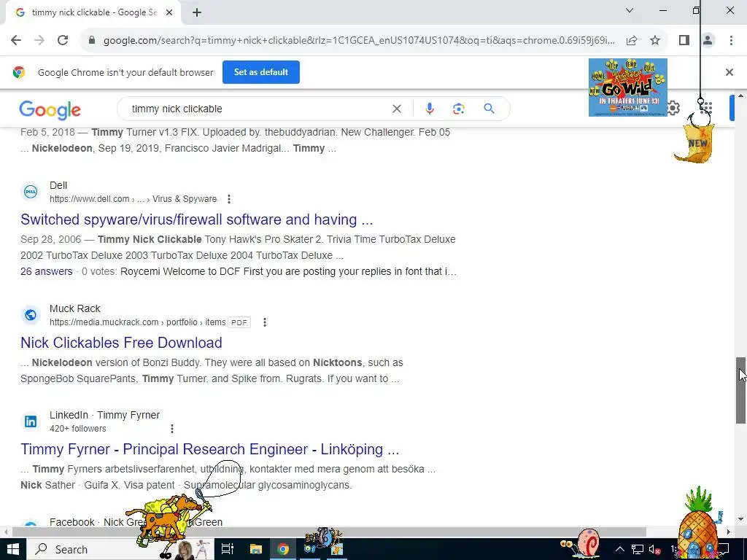Open the Chrome three-dot menu
Screen dimensions: 747x560
(x=731, y=41)
